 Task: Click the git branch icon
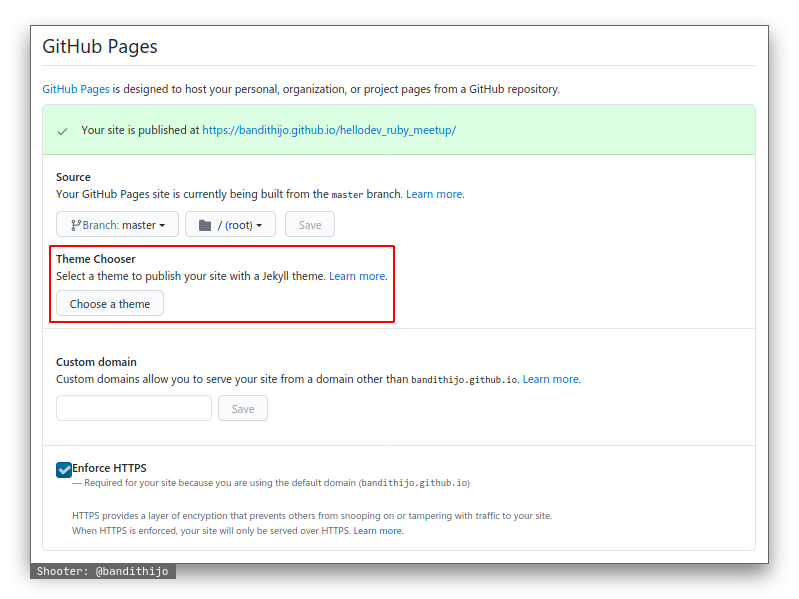coord(75,225)
